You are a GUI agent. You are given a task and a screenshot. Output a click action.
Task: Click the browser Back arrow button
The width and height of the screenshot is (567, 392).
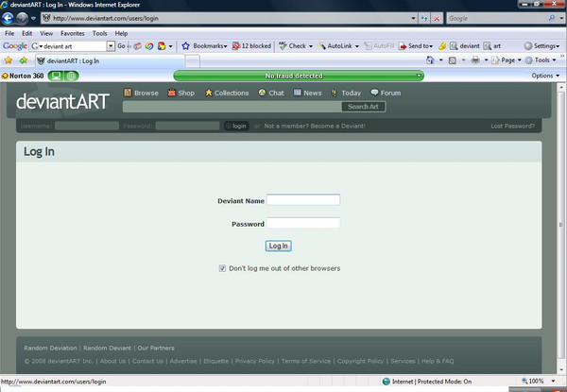coord(8,18)
